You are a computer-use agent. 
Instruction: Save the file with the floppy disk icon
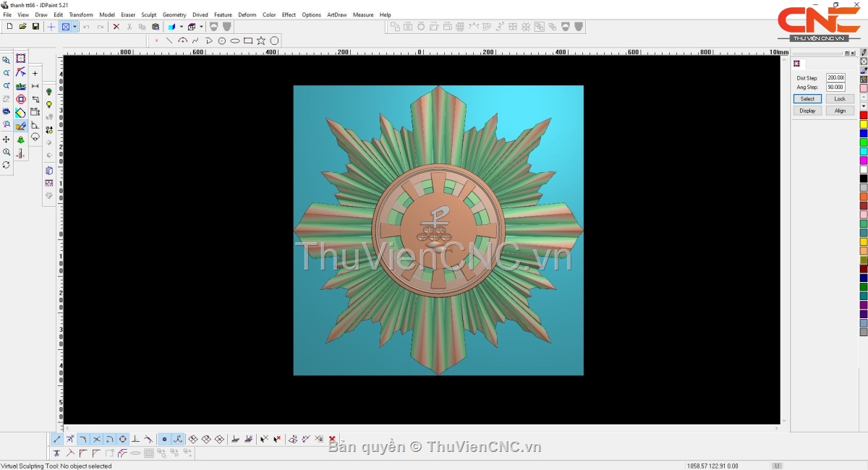click(x=35, y=27)
